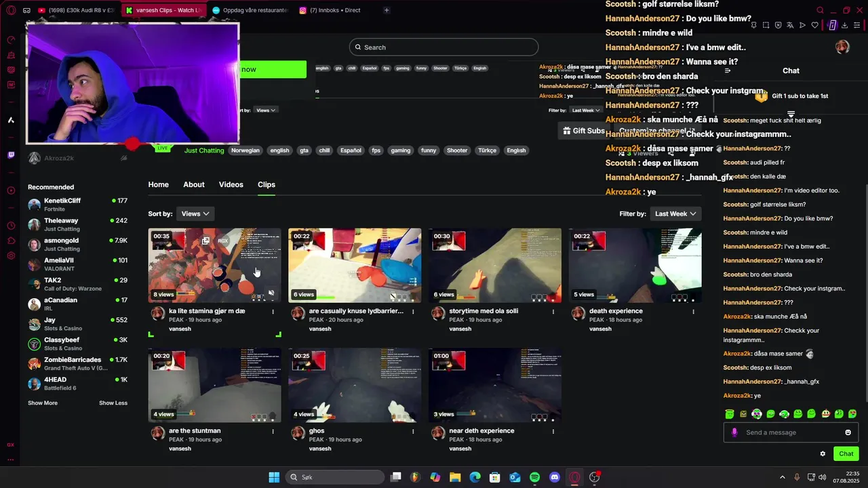
Task: Open the storytime med ola solli thumbnail
Action: pyautogui.click(x=495, y=265)
